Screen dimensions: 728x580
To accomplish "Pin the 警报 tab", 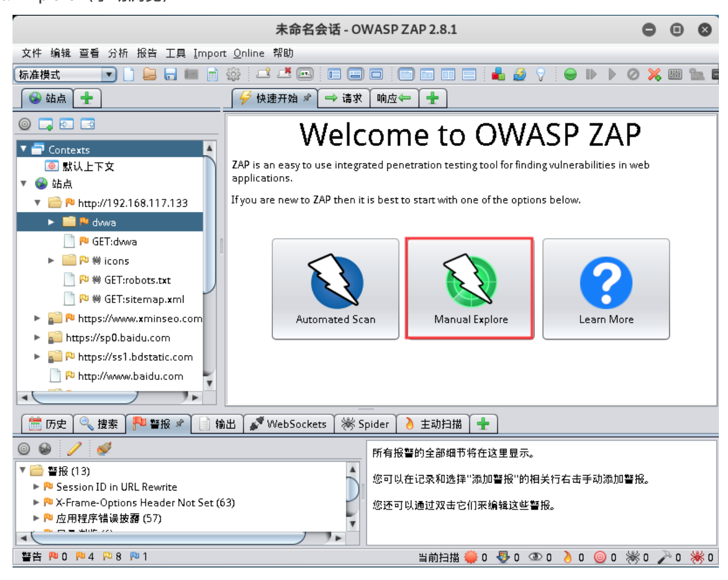I will point(181,424).
